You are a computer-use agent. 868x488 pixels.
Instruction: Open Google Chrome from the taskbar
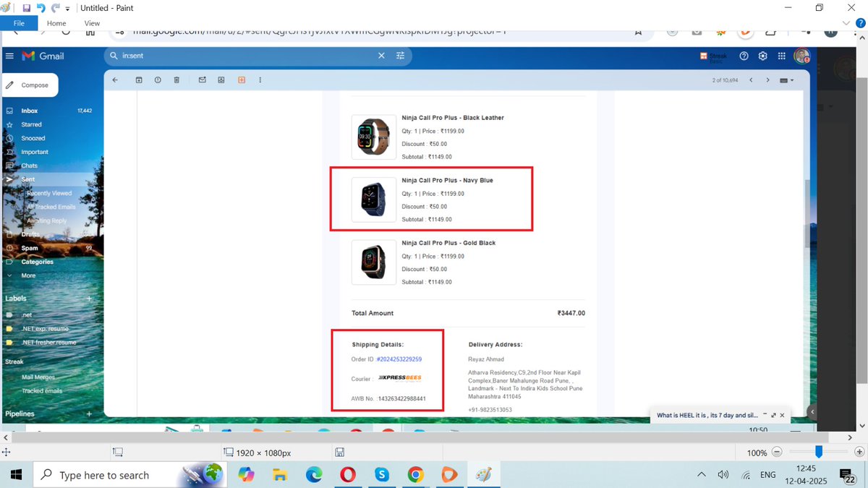[x=415, y=475]
